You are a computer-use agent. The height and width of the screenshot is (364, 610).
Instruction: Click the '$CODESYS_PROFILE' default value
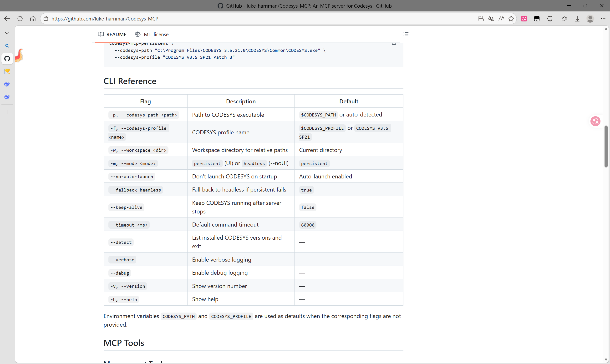pos(322,128)
